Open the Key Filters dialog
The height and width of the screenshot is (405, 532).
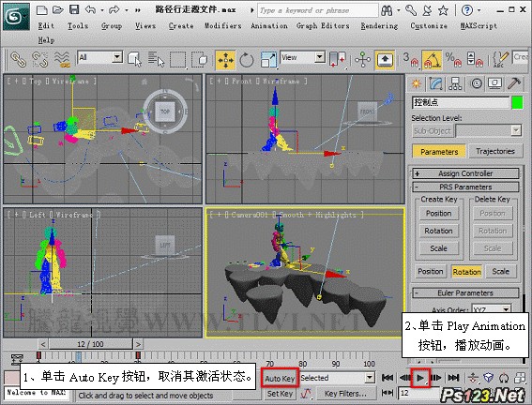345,394
